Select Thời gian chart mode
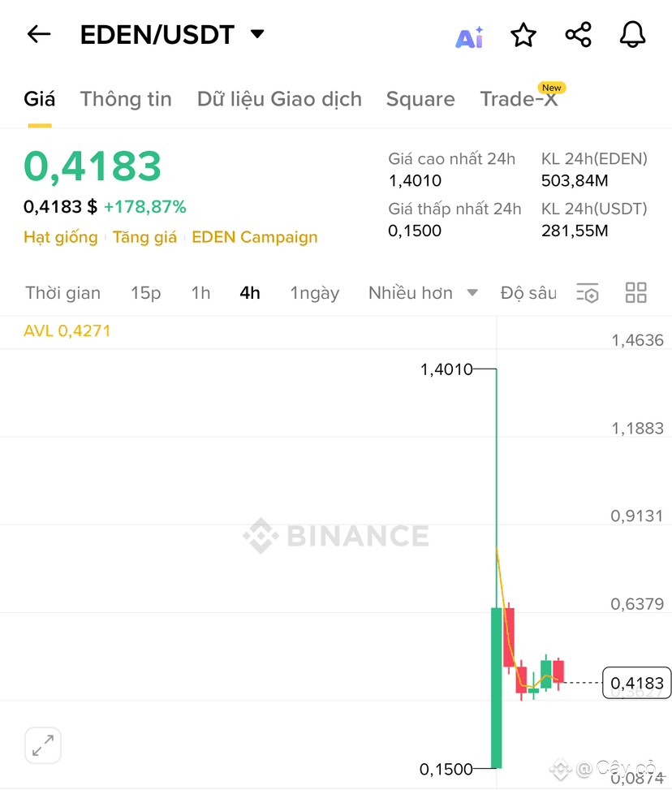The width and height of the screenshot is (672, 790). (x=63, y=293)
